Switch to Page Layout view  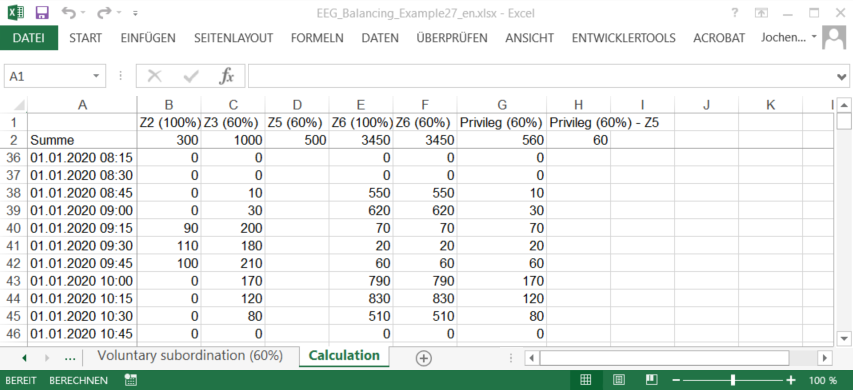click(x=619, y=380)
